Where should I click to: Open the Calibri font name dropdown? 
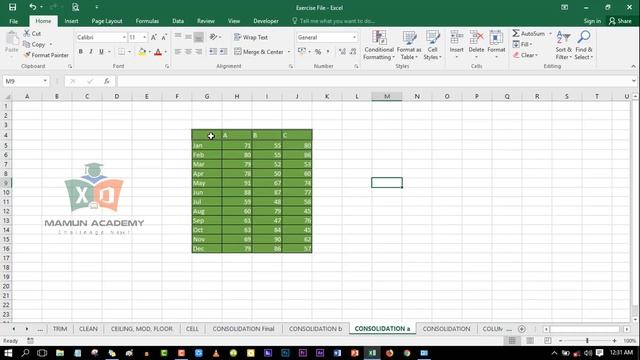(x=124, y=37)
